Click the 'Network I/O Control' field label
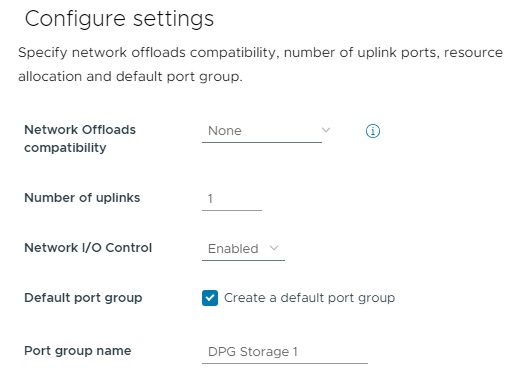 point(88,248)
